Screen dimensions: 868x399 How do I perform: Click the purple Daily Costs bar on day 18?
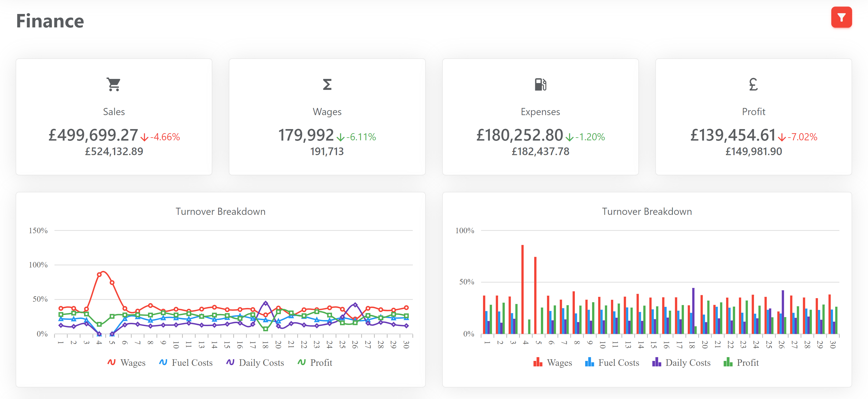click(x=693, y=310)
